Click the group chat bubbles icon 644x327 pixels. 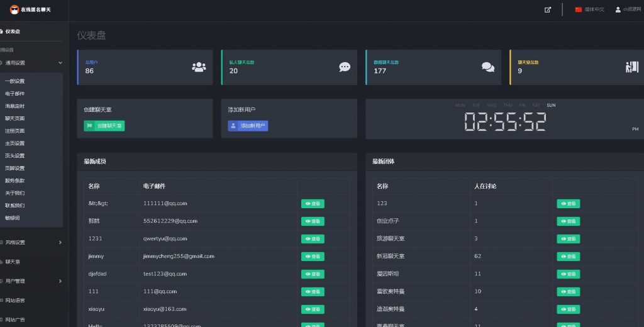(x=488, y=67)
